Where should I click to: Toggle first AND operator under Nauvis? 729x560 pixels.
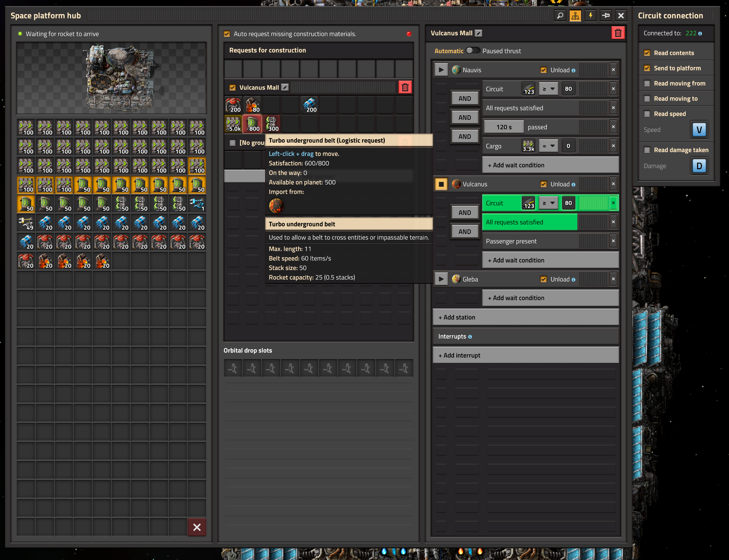click(x=465, y=99)
